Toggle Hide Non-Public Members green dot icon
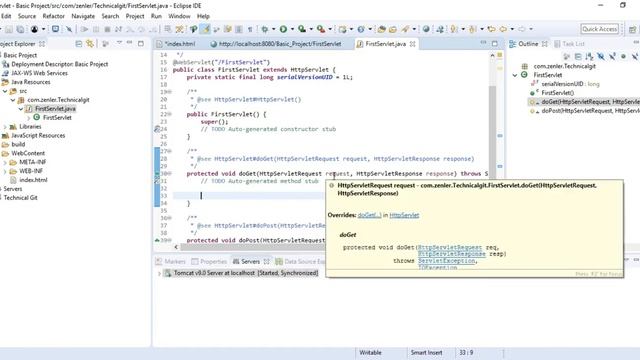This screenshot has width=640, height=360. [x=623, y=57]
